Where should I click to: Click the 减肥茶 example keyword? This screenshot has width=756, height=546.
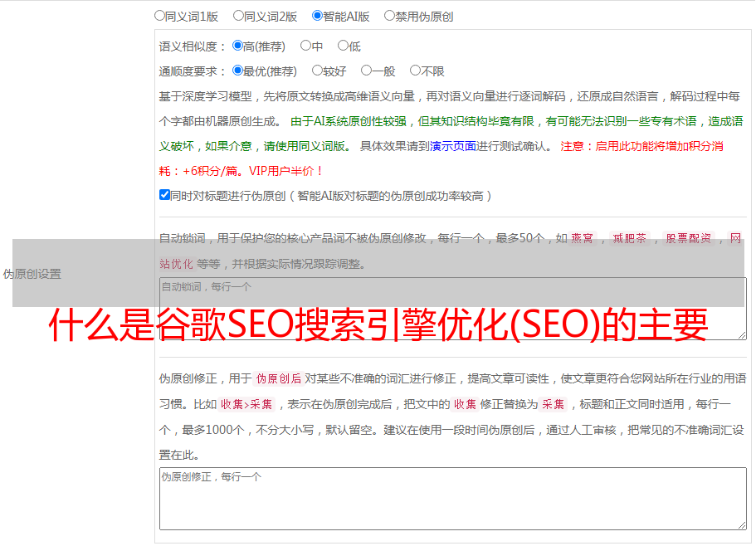[x=629, y=238]
